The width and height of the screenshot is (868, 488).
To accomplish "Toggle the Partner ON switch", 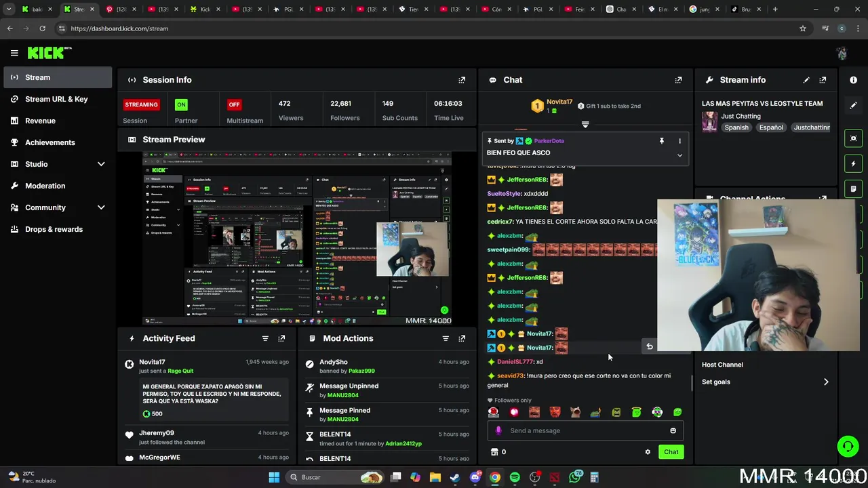I will (181, 104).
